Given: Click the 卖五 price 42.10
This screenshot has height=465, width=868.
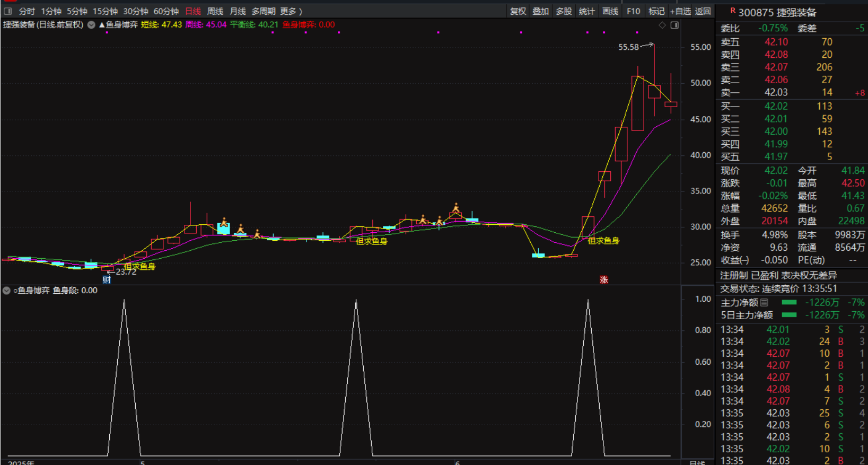Looking at the screenshot, I should coord(776,42).
